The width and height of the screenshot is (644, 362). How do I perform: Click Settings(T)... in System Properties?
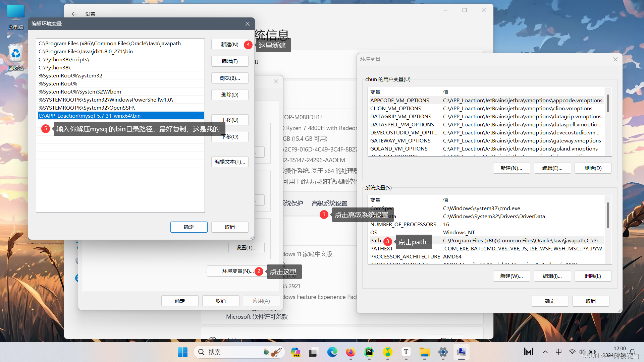[246, 248]
